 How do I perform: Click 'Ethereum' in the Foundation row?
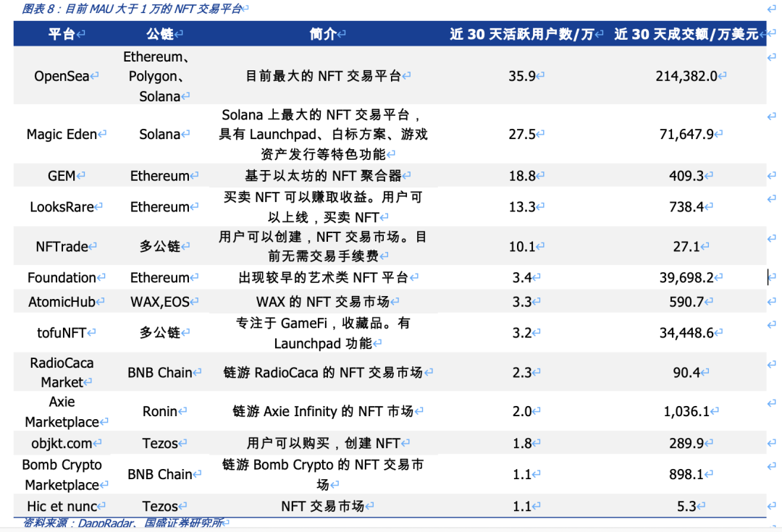(x=159, y=278)
